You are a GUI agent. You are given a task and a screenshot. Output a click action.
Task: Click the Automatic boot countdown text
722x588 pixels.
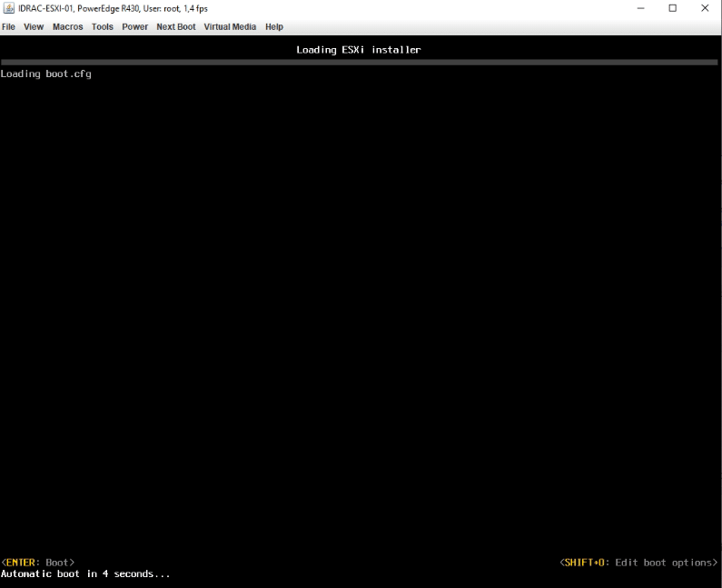(85, 574)
